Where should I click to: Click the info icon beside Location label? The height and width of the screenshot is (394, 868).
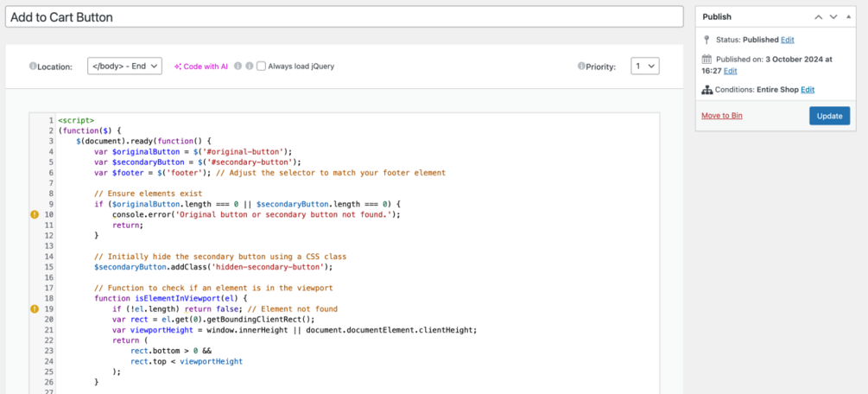33,67
